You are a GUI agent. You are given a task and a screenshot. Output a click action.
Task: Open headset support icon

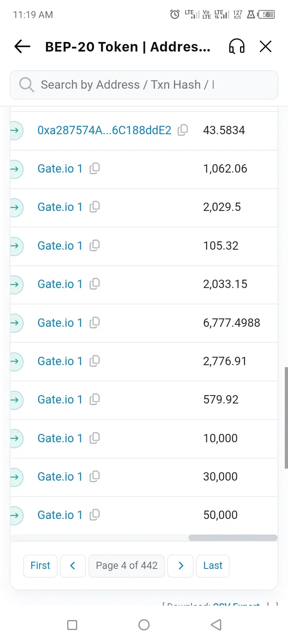tap(236, 47)
